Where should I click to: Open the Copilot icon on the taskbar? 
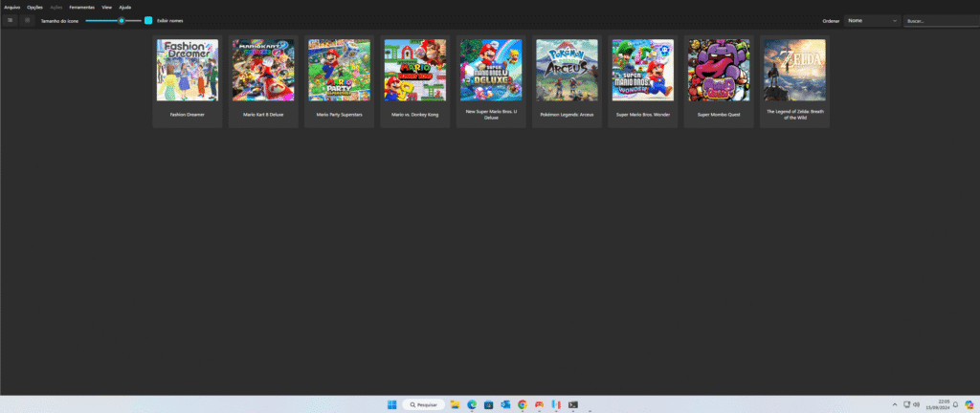click(970, 404)
